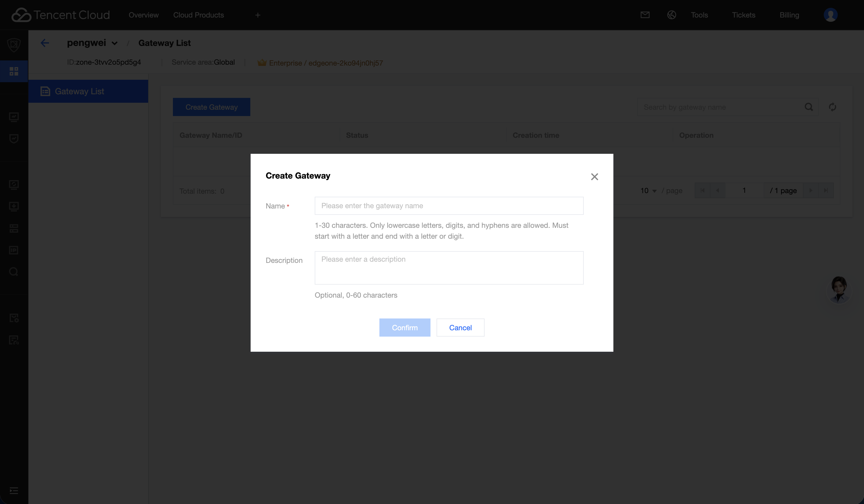This screenshot has width=864, height=504.
Task: Select Gateway List in the sidebar
Action: click(x=88, y=91)
